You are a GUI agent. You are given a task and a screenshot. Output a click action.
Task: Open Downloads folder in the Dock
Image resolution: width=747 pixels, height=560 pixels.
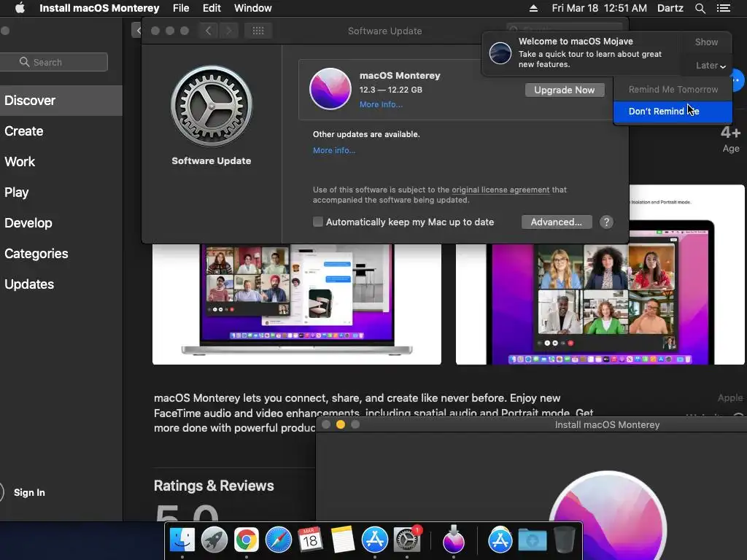click(532, 540)
